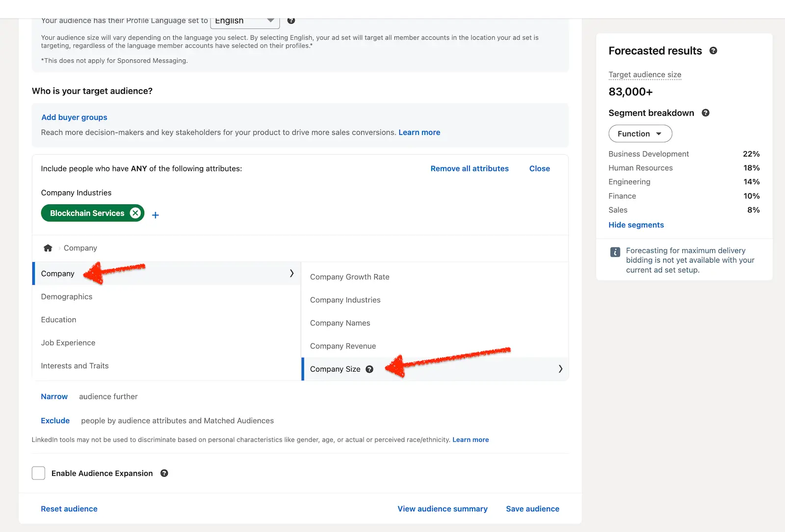Image resolution: width=785 pixels, height=532 pixels.
Task: Open the English profile language dropdown
Action: point(244,21)
